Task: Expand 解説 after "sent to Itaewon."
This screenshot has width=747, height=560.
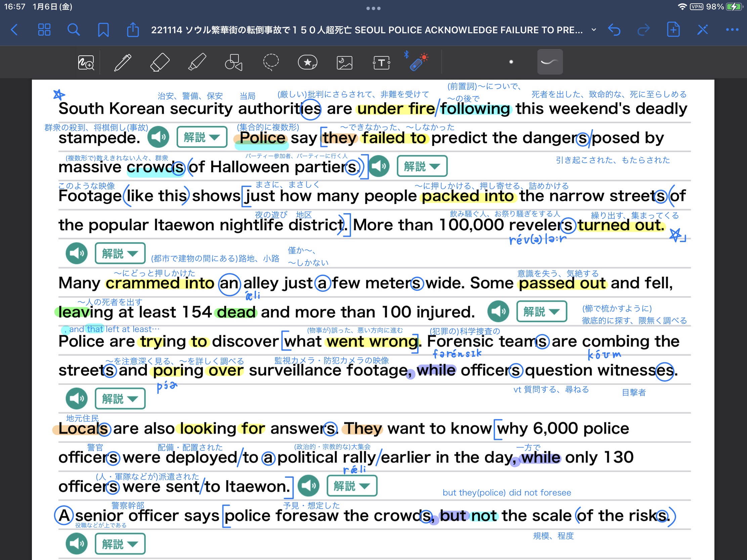Action: pyautogui.click(x=352, y=485)
